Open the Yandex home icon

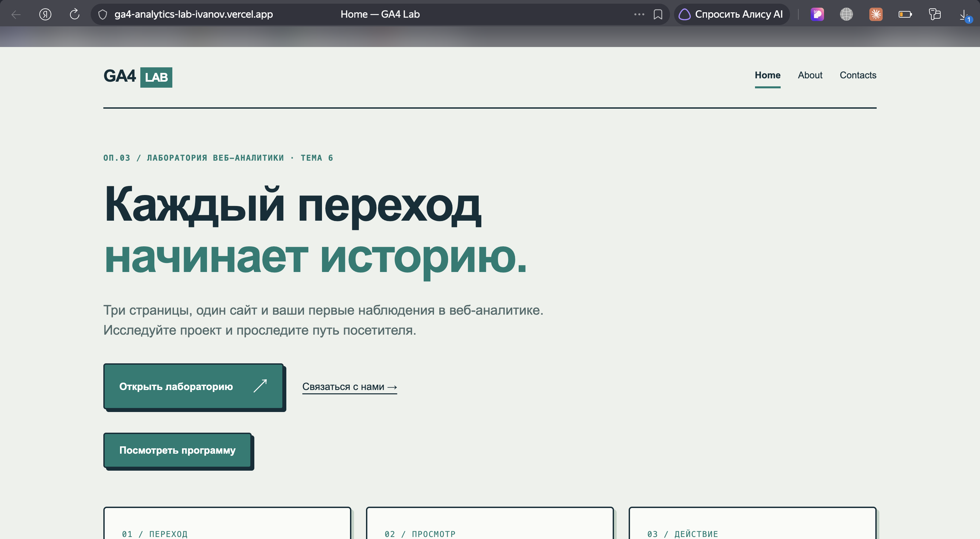tap(45, 14)
